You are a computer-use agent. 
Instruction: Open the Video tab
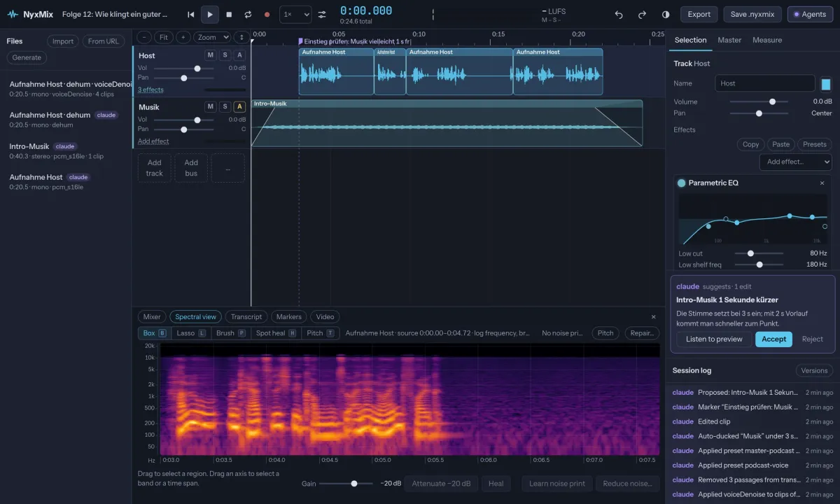pyautogui.click(x=325, y=316)
